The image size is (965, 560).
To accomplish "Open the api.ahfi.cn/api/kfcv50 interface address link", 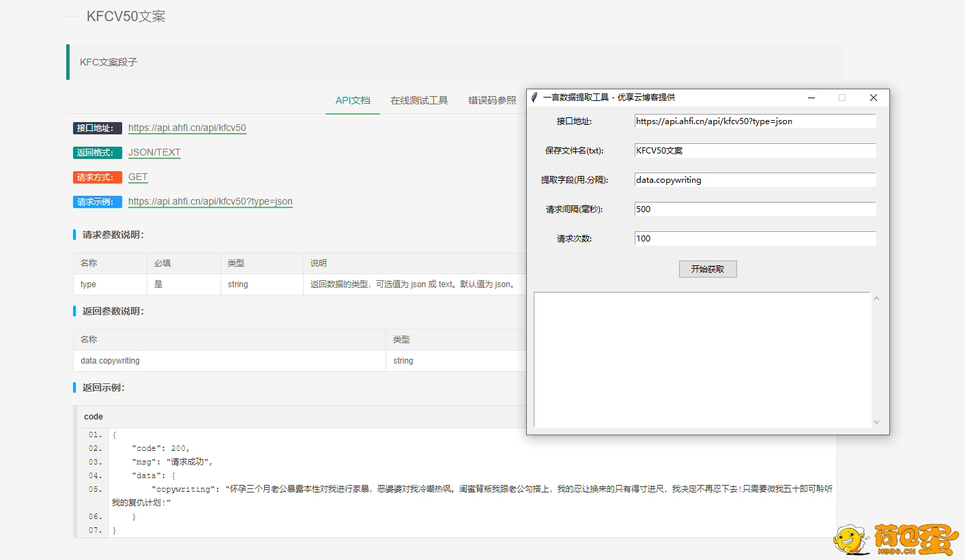I will click(x=187, y=128).
